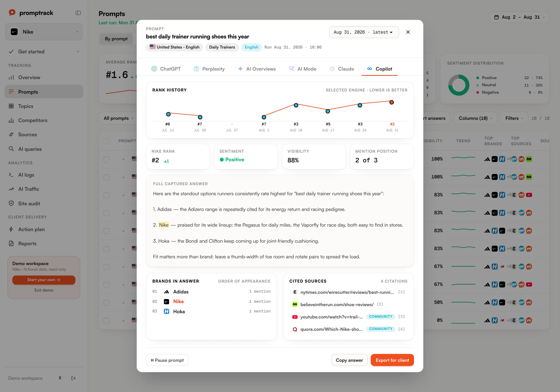This screenshot has width=560, height=392.
Task: Click the AI queries magnifier icon
Action: tap(11, 149)
